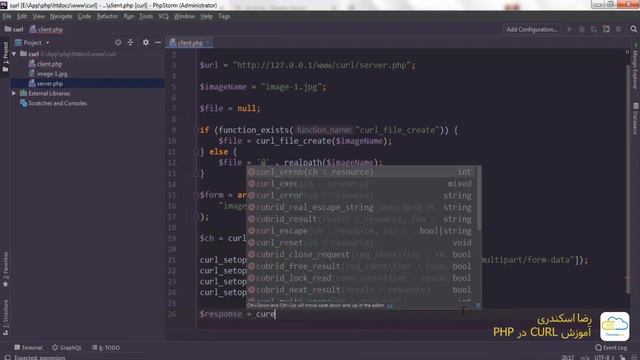
Task: Open the Window menu
Action: [184, 16]
